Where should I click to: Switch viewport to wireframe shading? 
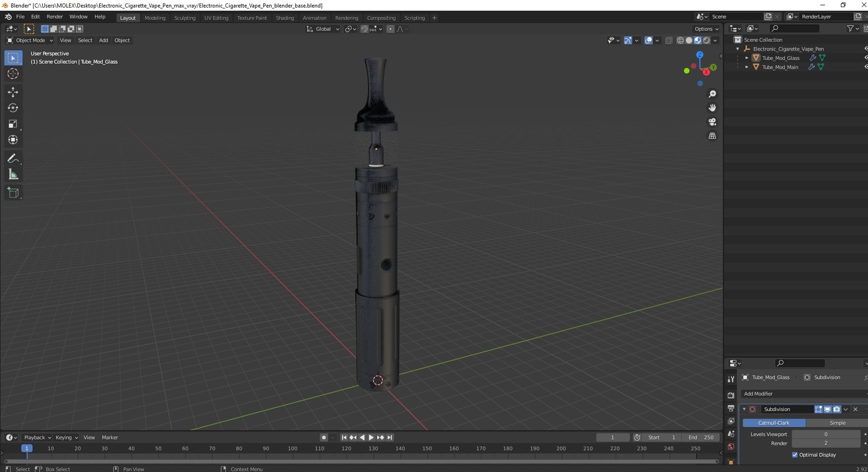click(x=680, y=41)
